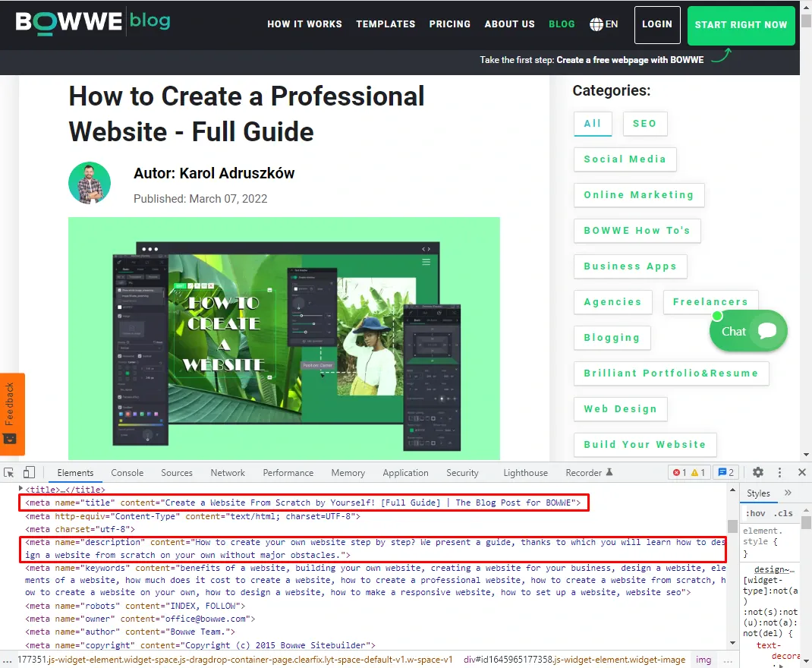Activate the DevTools element inspector icon
Screen dimensions: 812x668
coord(9,473)
